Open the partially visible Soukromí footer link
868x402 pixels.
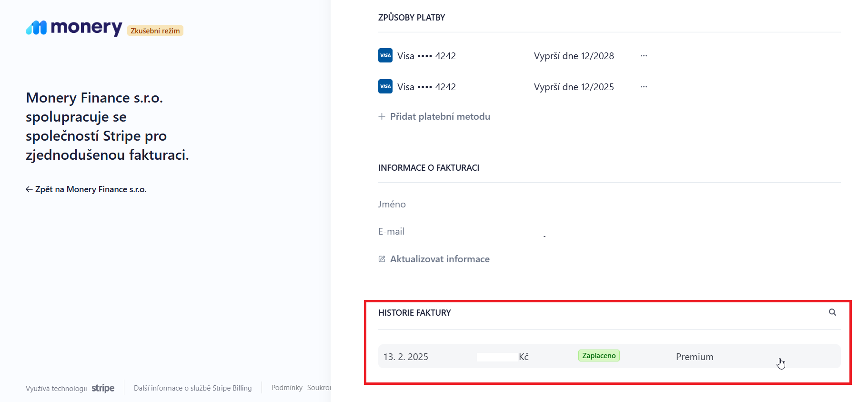click(319, 388)
